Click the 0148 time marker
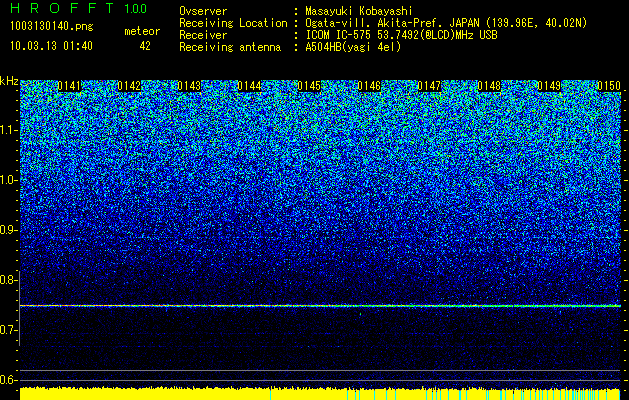Image resolution: width=629 pixels, height=400 pixels. [489, 86]
